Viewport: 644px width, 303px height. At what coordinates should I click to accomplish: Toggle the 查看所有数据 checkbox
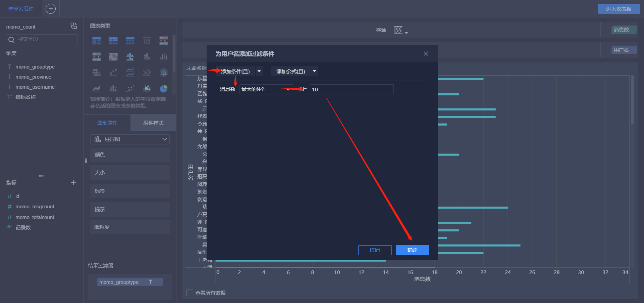(190, 293)
